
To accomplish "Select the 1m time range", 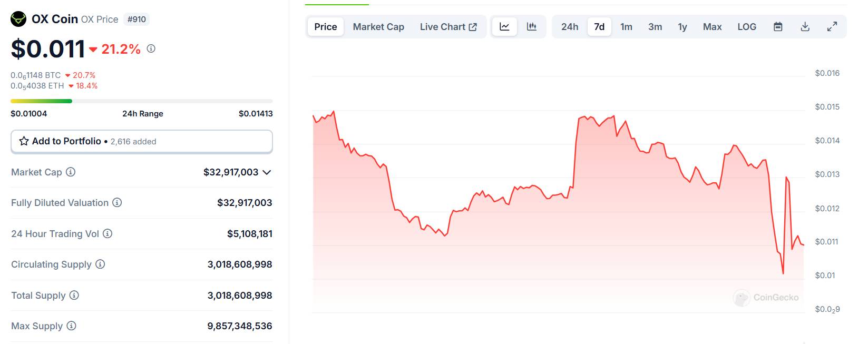I will coord(626,27).
